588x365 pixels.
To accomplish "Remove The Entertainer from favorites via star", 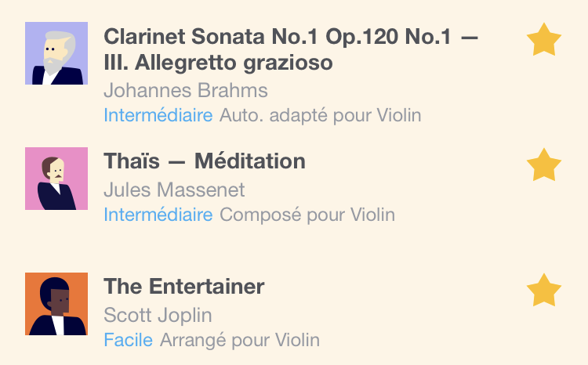I will click(544, 290).
